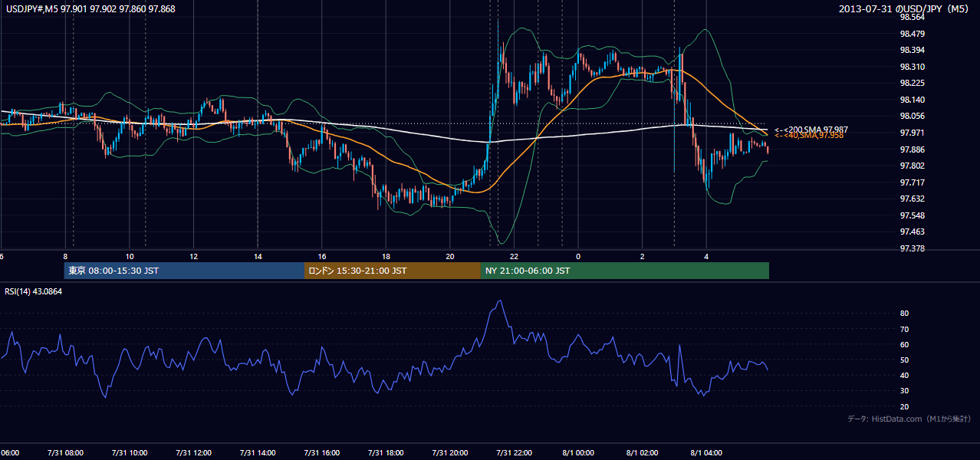Click hour marker 16 below price chart
This screenshot has width=980, height=460.
pos(322,256)
